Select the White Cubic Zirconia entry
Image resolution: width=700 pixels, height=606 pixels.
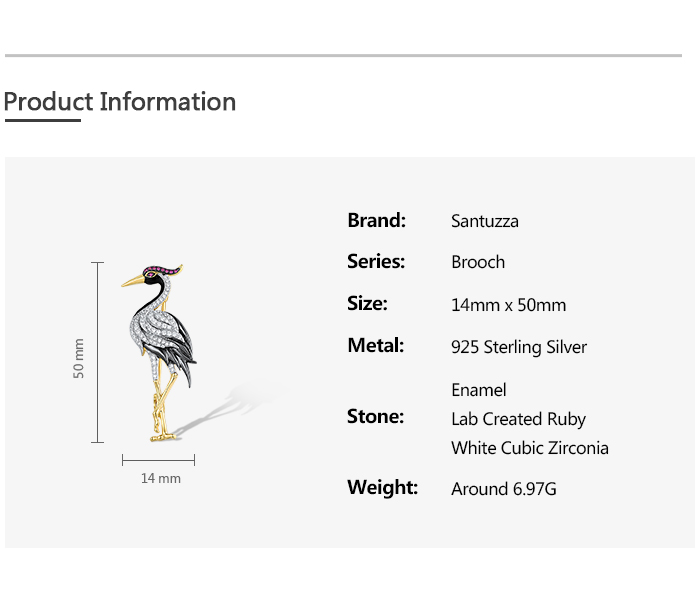pos(530,448)
